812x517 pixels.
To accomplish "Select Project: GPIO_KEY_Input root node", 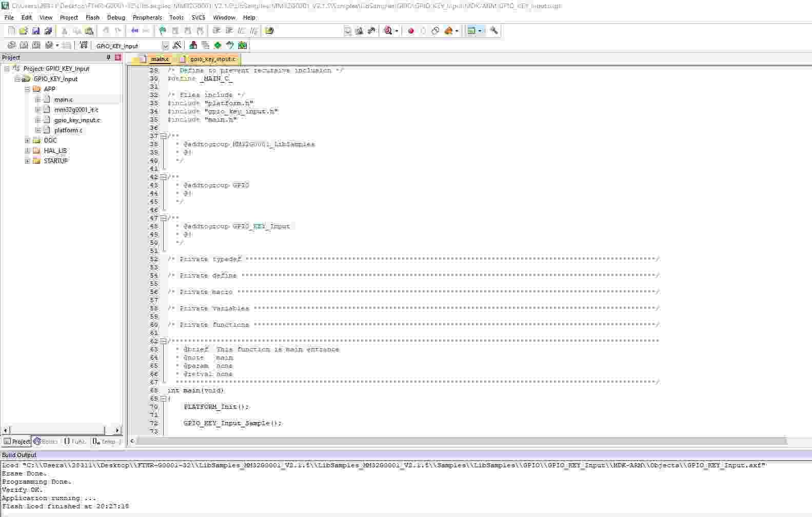I will (x=56, y=69).
